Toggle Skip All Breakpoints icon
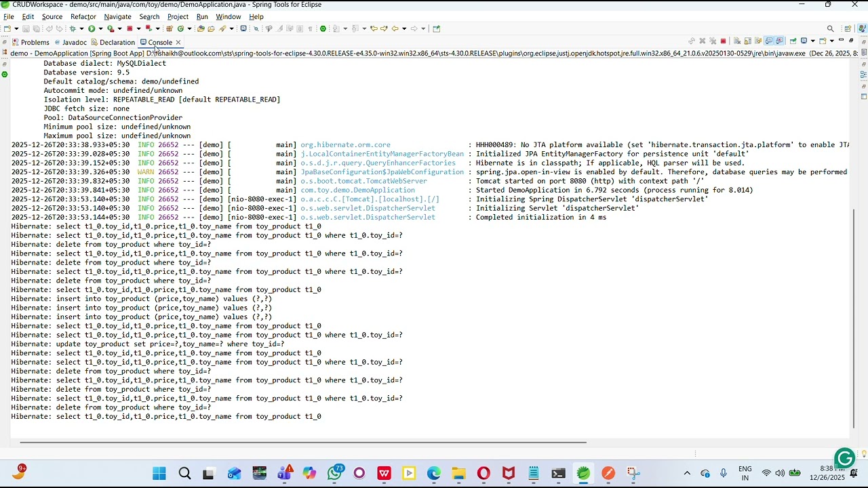The height and width of the screenshot is (488, 868). [x=256, y=28]
